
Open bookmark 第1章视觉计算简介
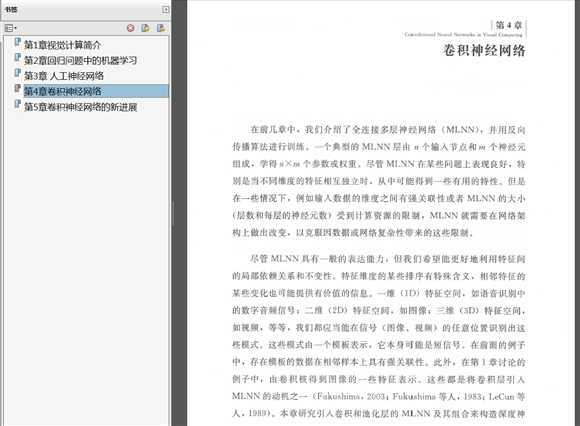point(63,45)
